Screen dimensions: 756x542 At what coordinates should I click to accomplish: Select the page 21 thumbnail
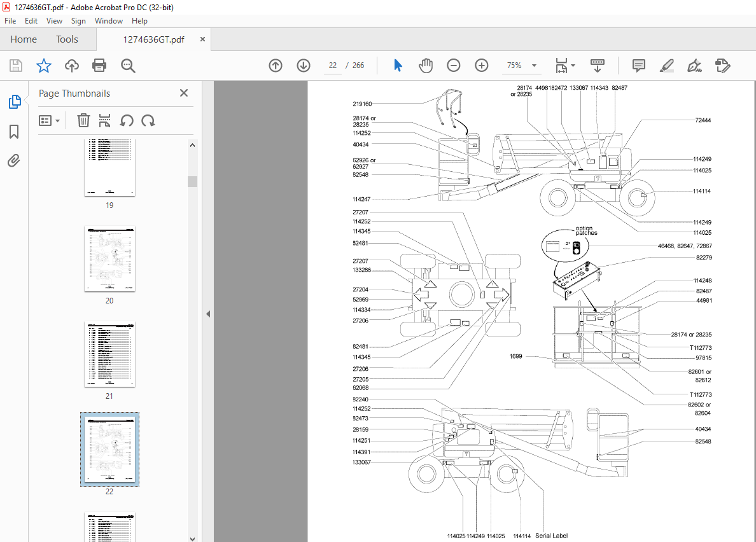click(x=109, y=354)
